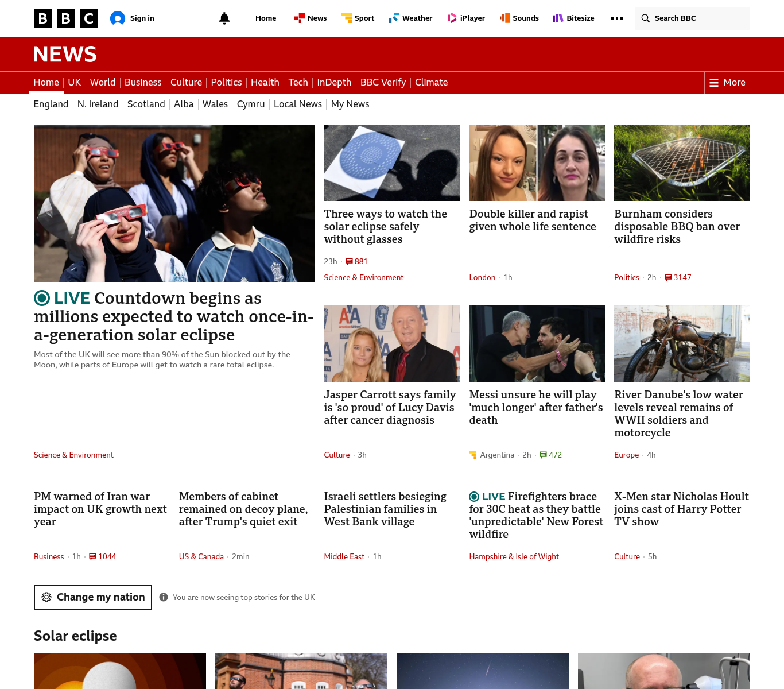Open Scotland regional news

(x=146, y=104)
